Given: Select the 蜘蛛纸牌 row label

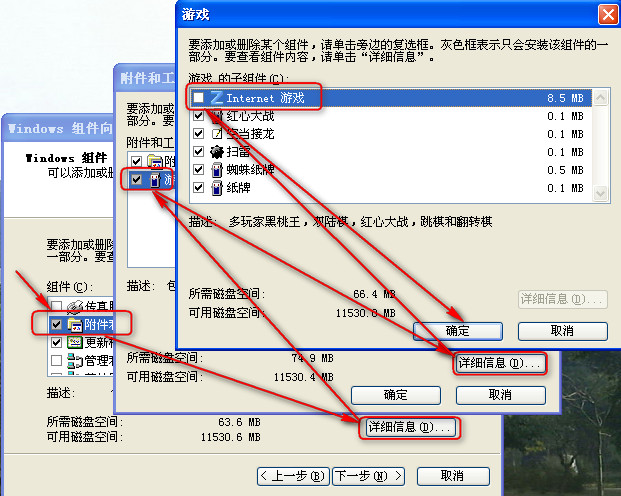Looking at the screenshot, I should (x=250, y=170).
